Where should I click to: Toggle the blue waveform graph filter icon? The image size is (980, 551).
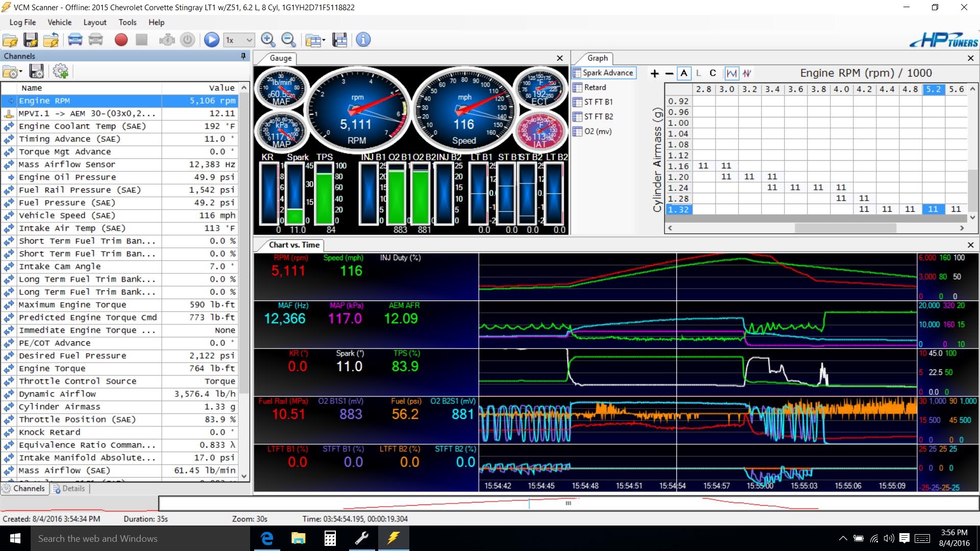(731, 73)
